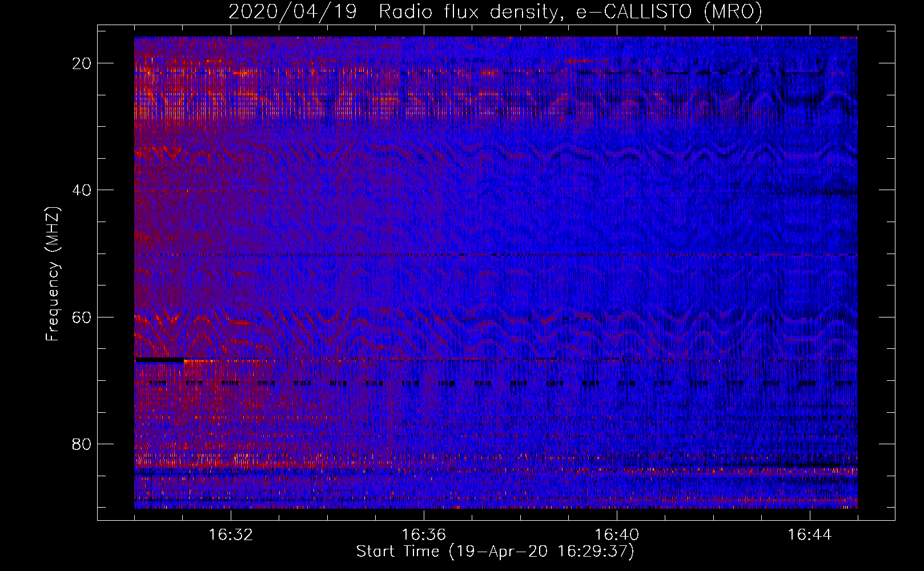The width and height of the screenshot is (924, 571).
Task: Click the 'Start Time (19-Apr-20 16:29:37)' label
Action: (x=495, y=552)
